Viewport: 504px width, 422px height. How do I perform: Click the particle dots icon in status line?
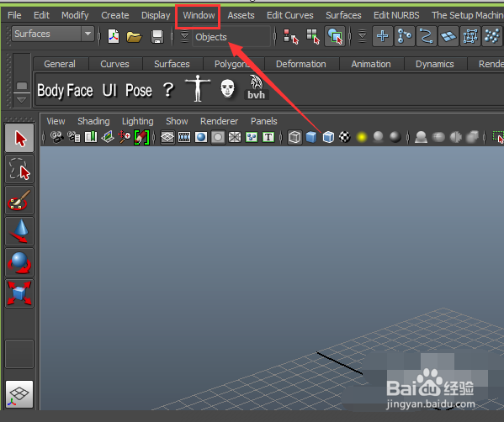(491, 36)
